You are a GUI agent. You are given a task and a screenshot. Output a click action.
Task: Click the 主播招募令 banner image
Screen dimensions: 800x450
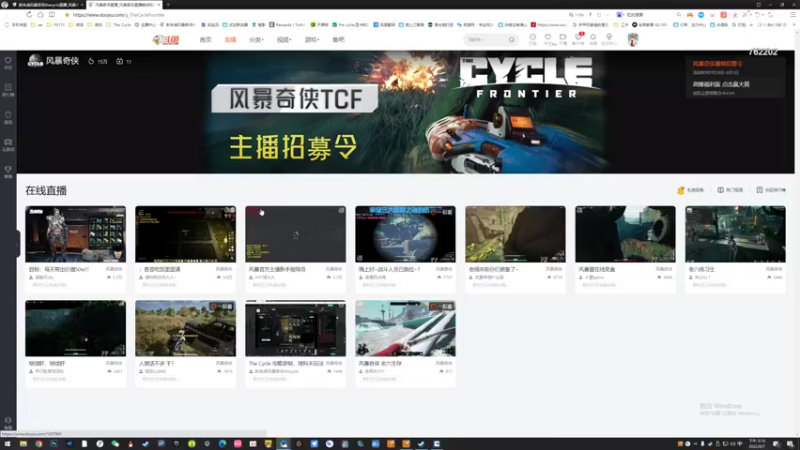406,112
